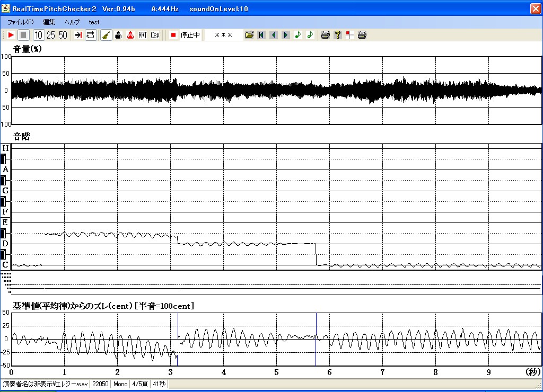Click the black key between A and G
543x392 pixels.
pyautogui.click(x=3, y=180)
